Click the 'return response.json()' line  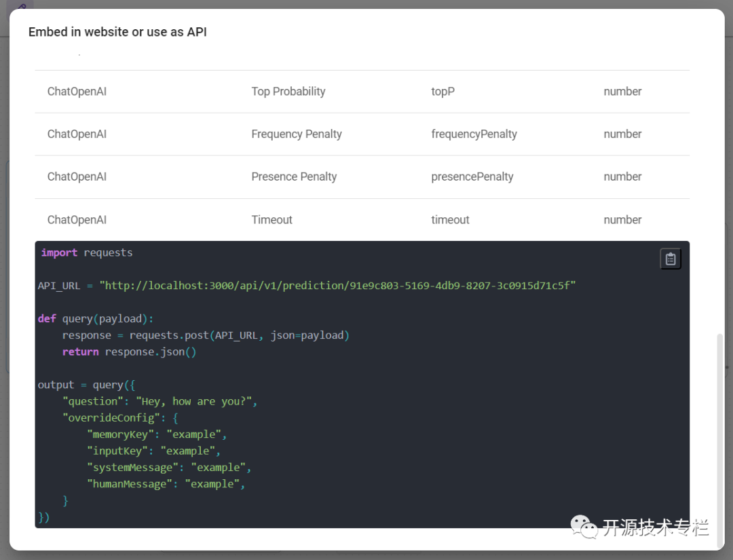click(129, 352)
